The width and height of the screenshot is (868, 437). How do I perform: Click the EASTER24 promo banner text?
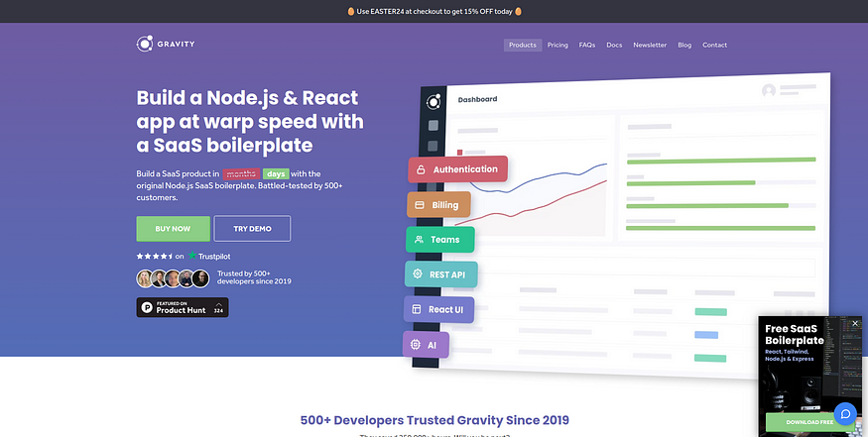click(434, 11)
